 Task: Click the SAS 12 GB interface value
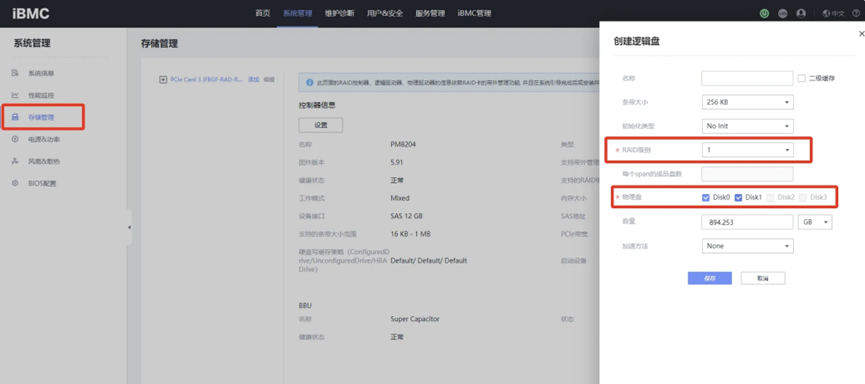[x=407, y=216]
